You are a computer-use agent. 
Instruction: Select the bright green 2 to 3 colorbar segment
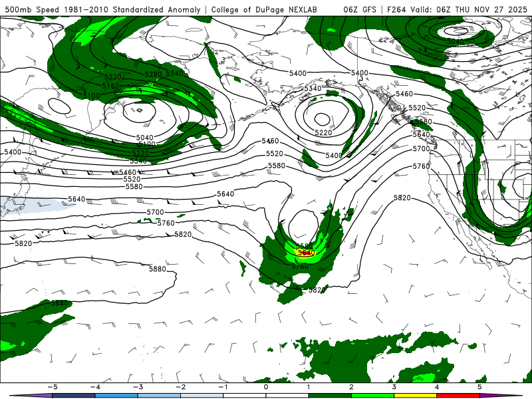(x=372, y=396)
